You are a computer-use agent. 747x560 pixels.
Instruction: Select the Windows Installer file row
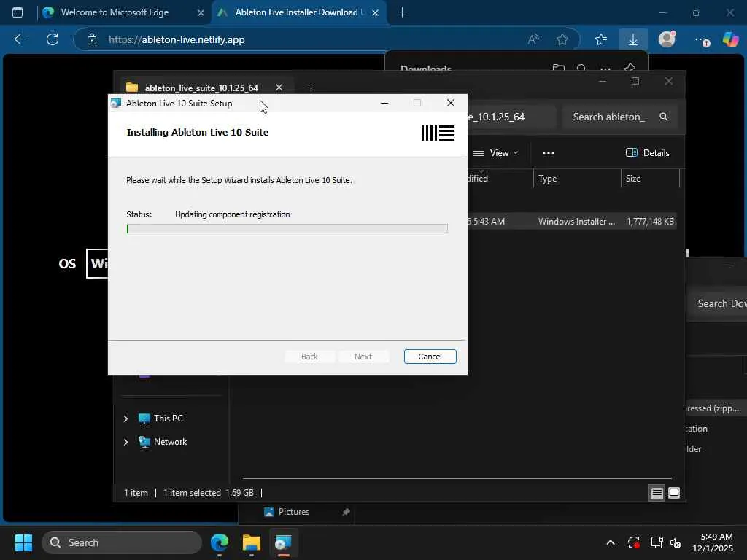(x=572, y=222)
